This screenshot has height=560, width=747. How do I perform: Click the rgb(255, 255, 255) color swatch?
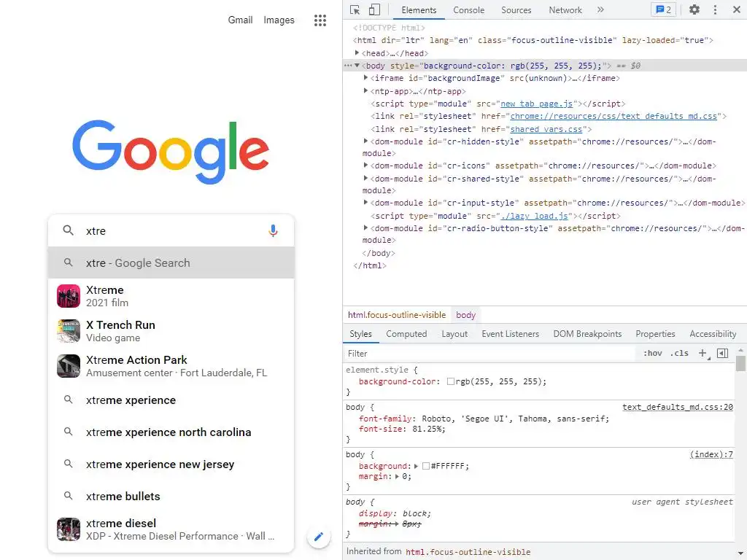(x=451, y=381)
